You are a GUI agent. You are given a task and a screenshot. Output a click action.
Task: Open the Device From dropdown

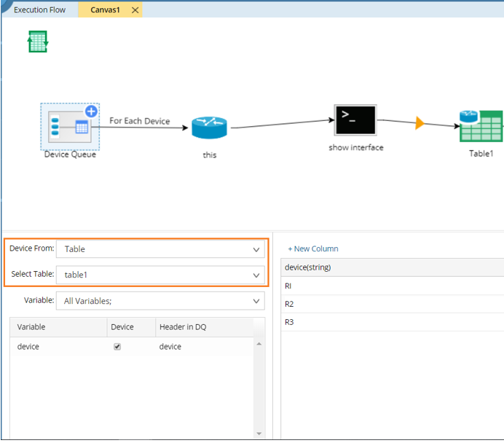tap(160, 249)
